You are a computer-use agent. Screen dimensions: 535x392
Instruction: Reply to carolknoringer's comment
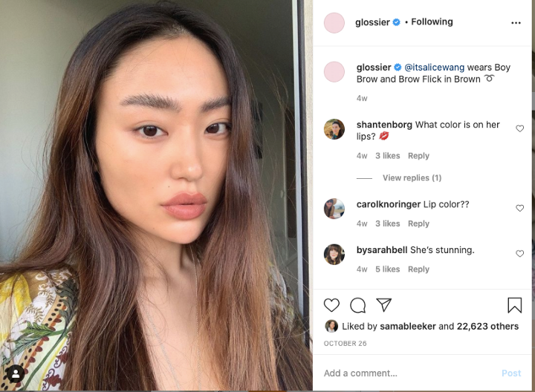pos(418,223)
